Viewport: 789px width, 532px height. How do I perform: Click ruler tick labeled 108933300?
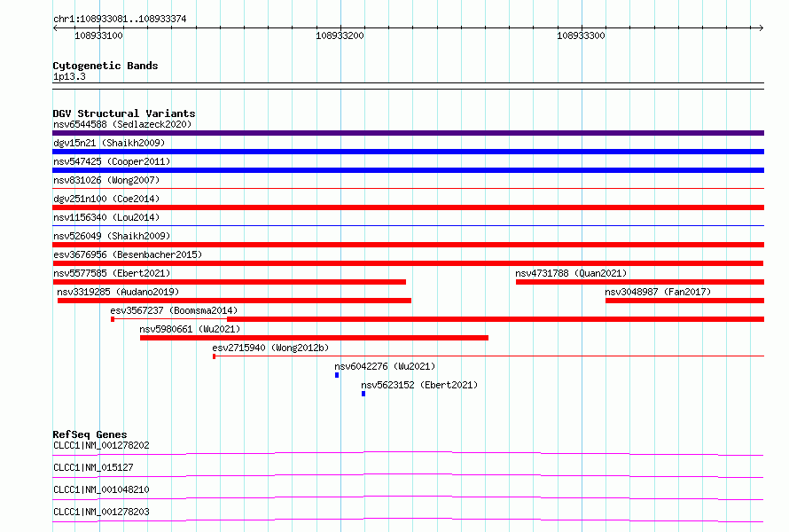(581, 35)
